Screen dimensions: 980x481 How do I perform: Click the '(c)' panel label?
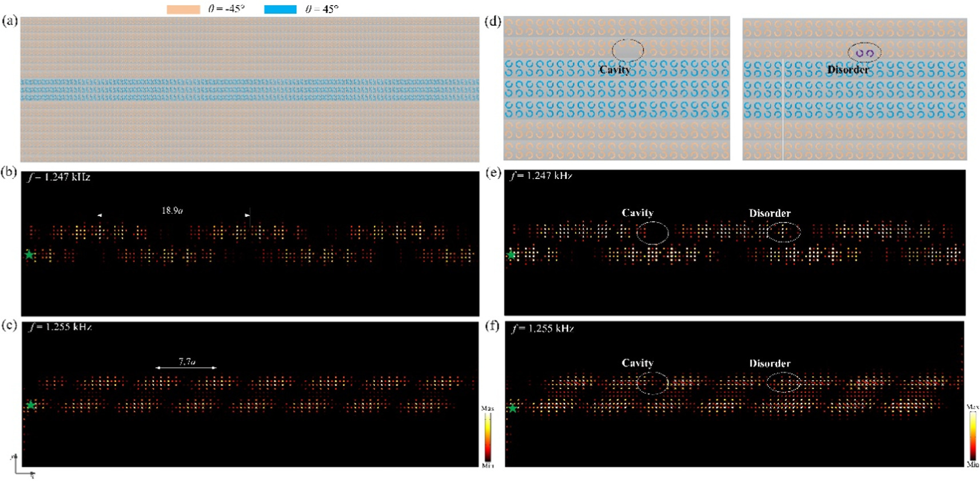click(x=9, y=325)
